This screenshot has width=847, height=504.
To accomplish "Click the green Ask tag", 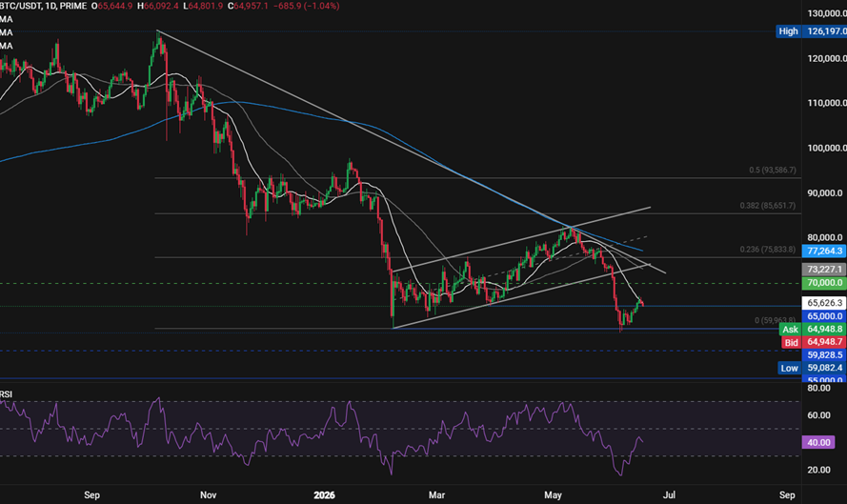I will pos(790,329).
